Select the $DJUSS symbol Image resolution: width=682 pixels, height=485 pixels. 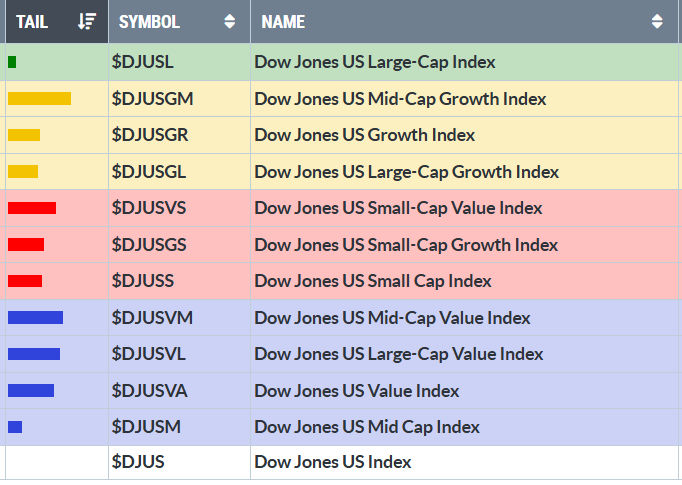(x=143, y=281)
